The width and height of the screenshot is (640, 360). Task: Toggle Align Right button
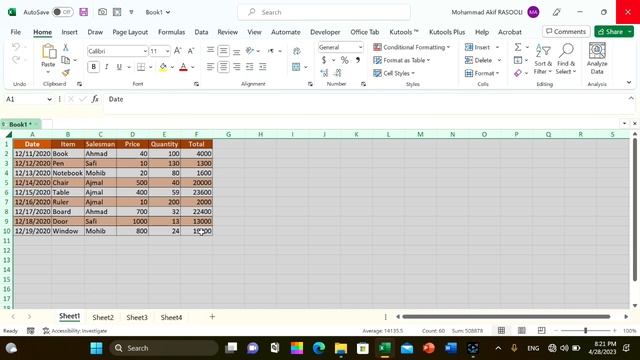(237, 67)
